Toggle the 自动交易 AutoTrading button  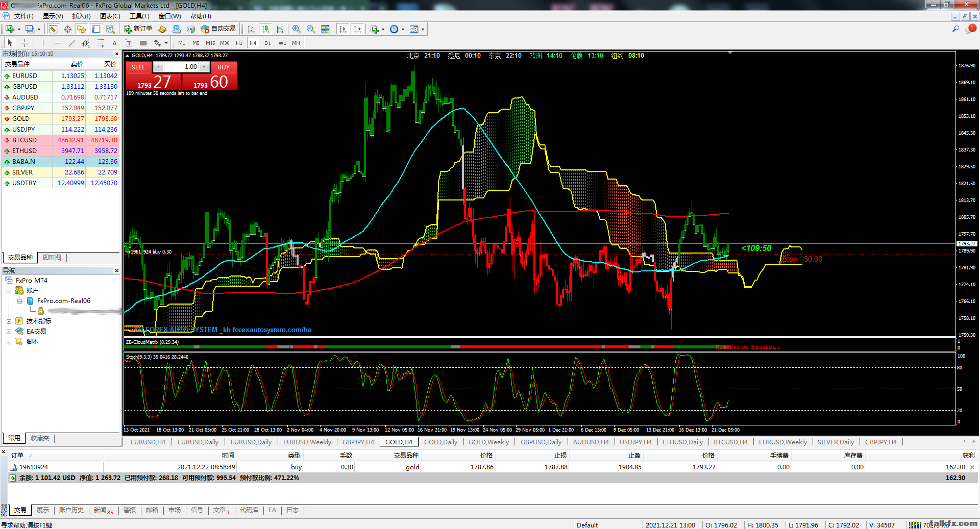218,29
